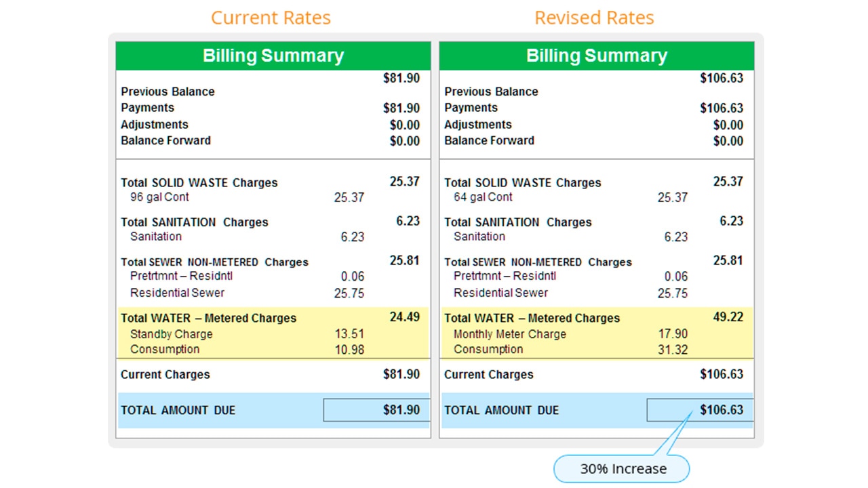Select the left Billing Summary header
Viewport: 868px width, 488px height.
click(273, 56)
